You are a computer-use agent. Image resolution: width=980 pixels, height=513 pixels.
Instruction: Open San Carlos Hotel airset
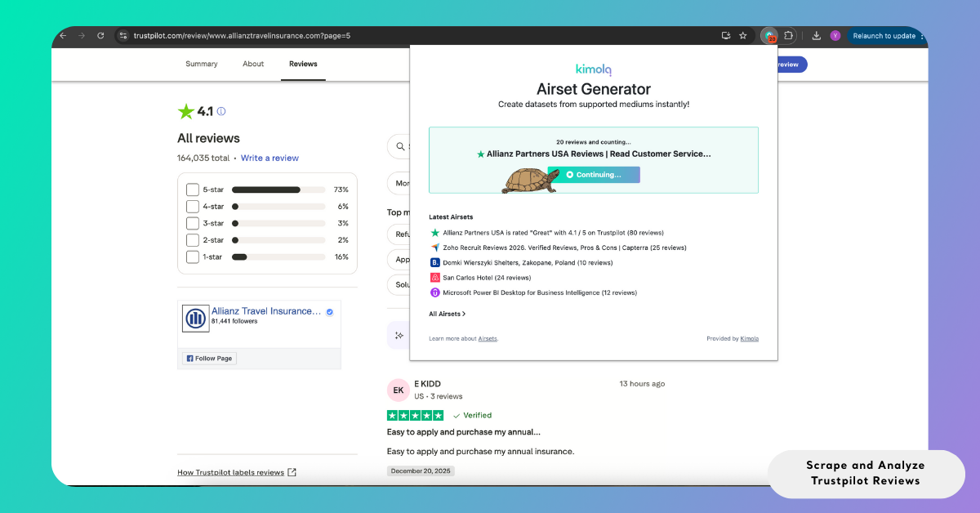[487, 278]
